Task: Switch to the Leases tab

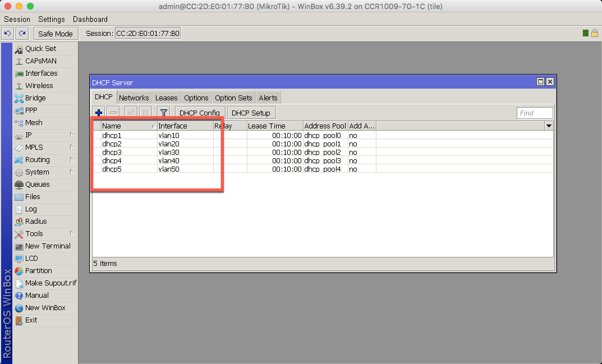Action: pos(166,98)
